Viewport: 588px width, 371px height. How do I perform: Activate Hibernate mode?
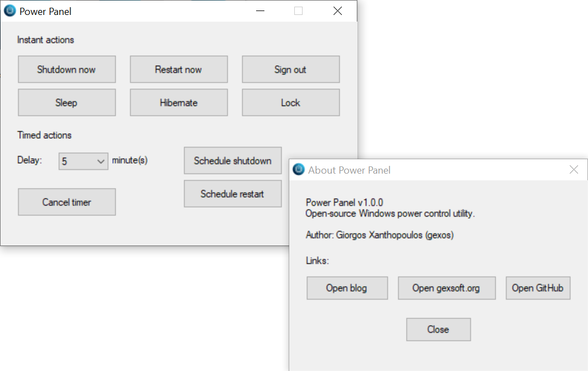tap(178, 102)
